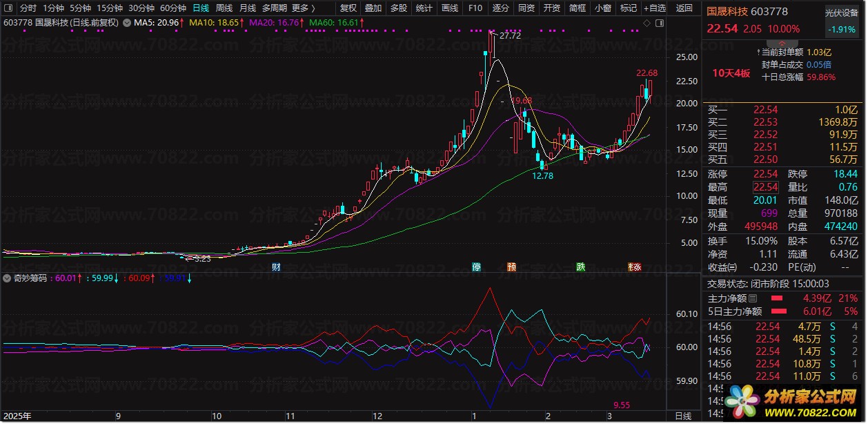Open the 统计 statistics tool
This screenshot has width=868, height=424.
424,8
